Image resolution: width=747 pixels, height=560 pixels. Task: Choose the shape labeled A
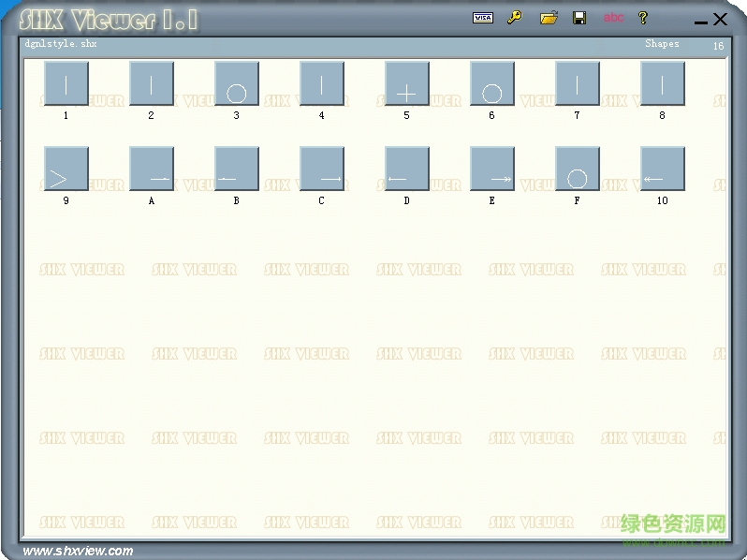(152, 169)
